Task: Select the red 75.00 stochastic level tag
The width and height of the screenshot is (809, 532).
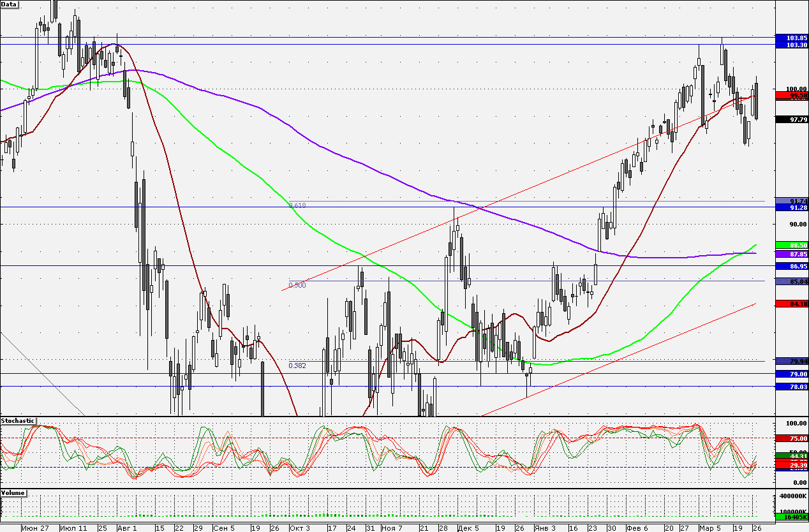Action: pos(792,438)
